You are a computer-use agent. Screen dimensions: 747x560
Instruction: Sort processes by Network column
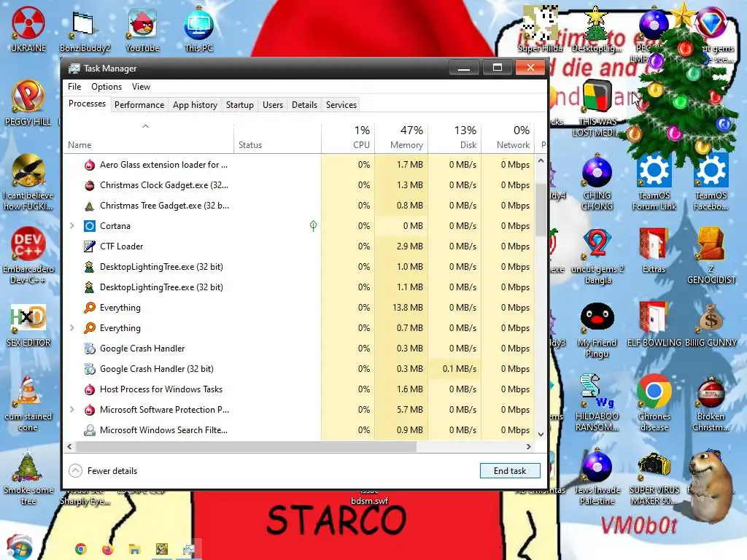point(508,139)
